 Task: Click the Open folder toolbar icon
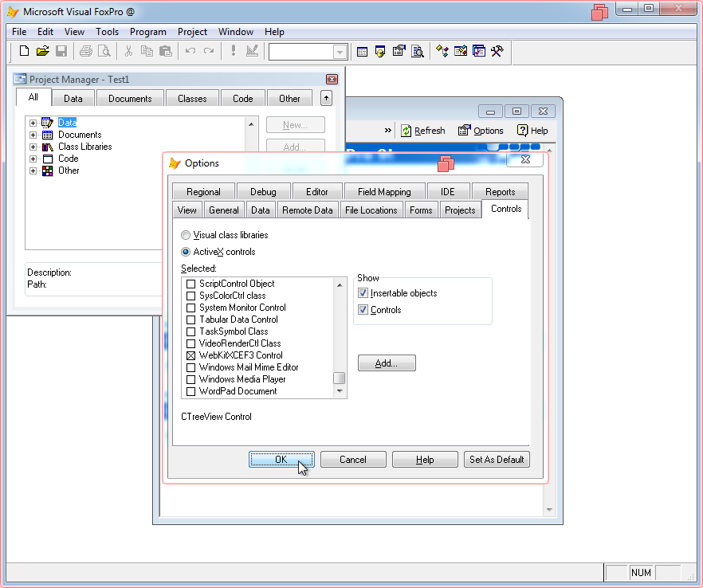point(42,51)
